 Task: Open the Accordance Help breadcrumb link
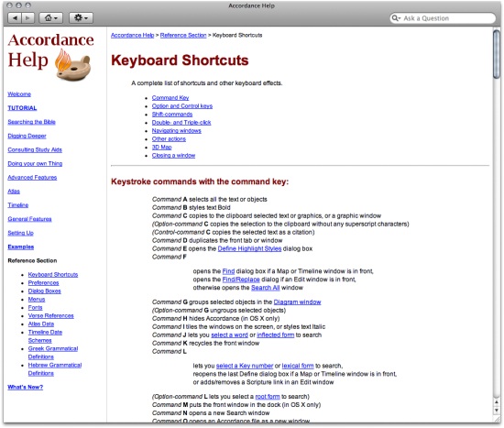click(x=133, y=35)
